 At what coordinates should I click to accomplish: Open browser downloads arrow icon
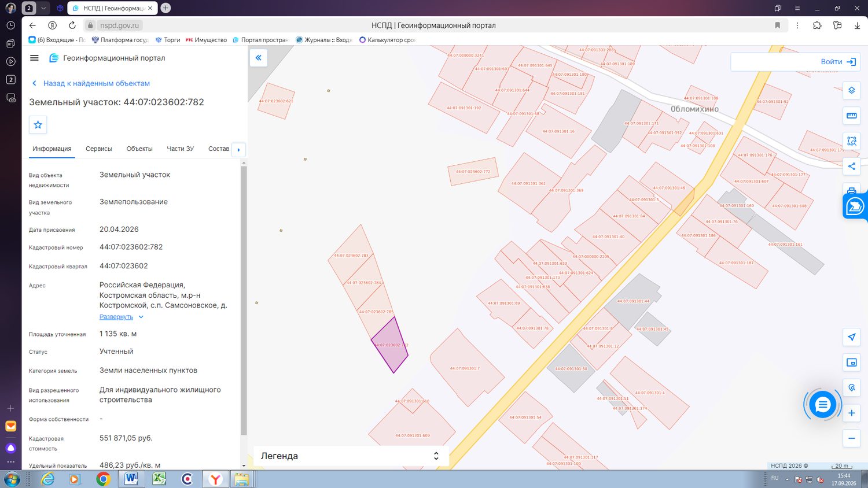857,25
